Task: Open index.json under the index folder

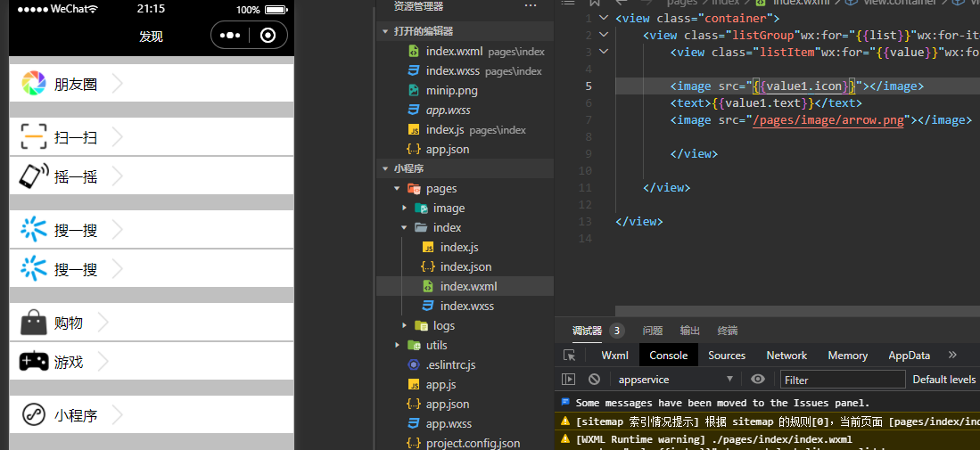Action: (x=465, y=266)
